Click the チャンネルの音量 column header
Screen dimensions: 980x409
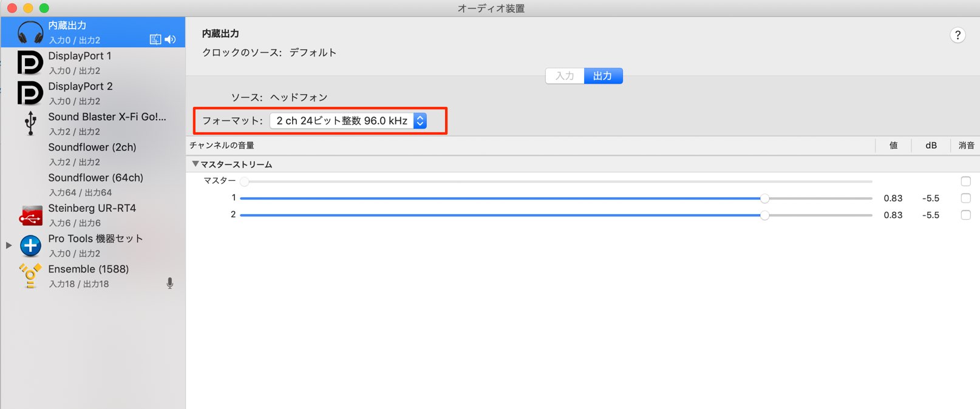tap(222, 145)
